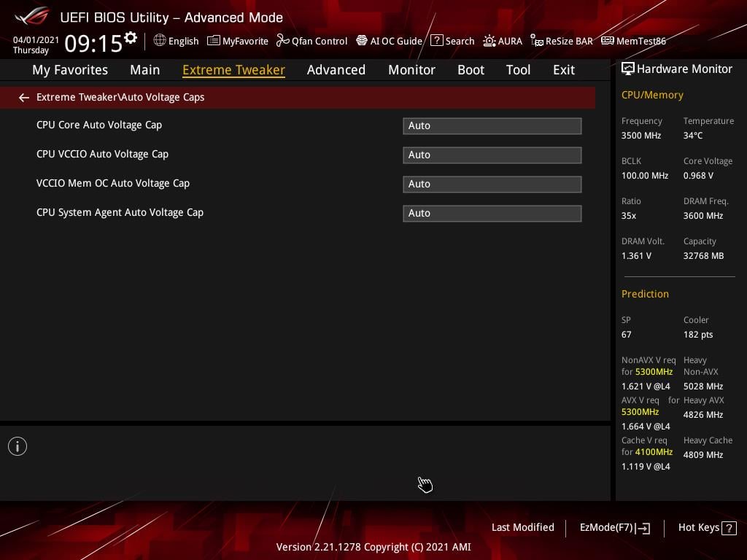Click the 100.00 MHz BCLK value
Image resolution: width=747 pixels, height=560 pixels.
tap(645, 176)
